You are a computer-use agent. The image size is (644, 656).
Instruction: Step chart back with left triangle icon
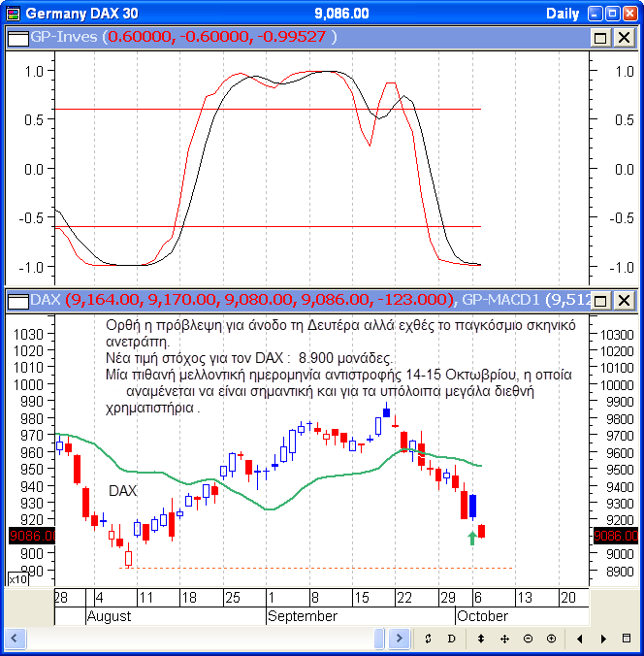click(x=579, y=639)
